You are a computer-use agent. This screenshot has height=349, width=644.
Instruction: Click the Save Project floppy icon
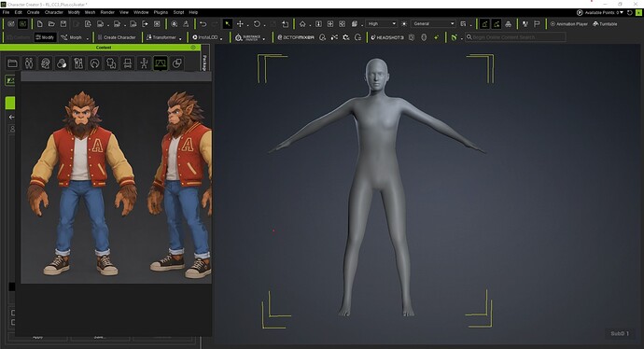click(x=63, y=24)
